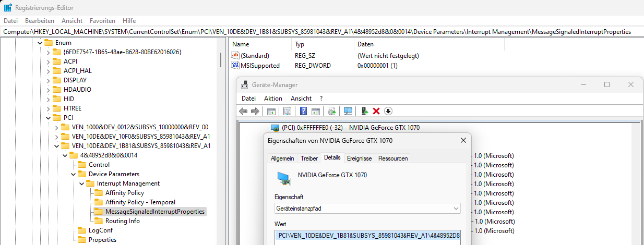Screen dimensions: 644x245
Task: Expand the ACPI key
Action: coord(47,61)
